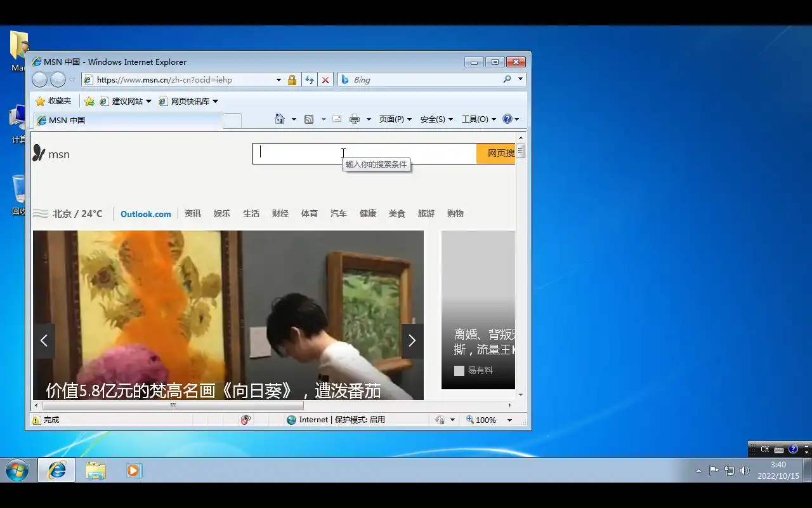The image size is (812, 508).
Task: Click Internet Explorer taskbar icon
Action: (x=56, y=471)
